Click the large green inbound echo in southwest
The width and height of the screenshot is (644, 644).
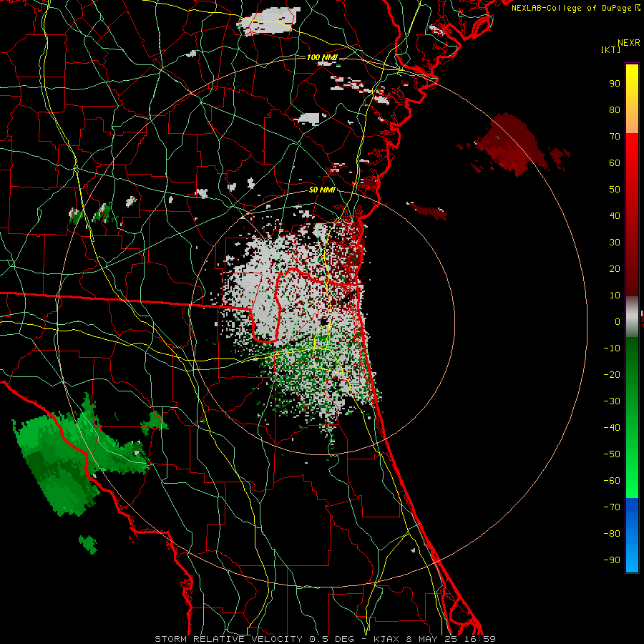62,460
